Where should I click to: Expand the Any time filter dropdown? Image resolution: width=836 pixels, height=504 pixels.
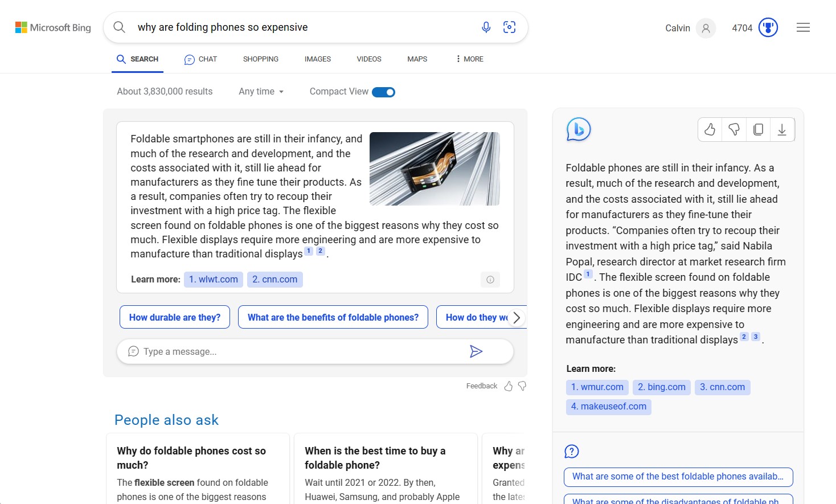point(261,92)
